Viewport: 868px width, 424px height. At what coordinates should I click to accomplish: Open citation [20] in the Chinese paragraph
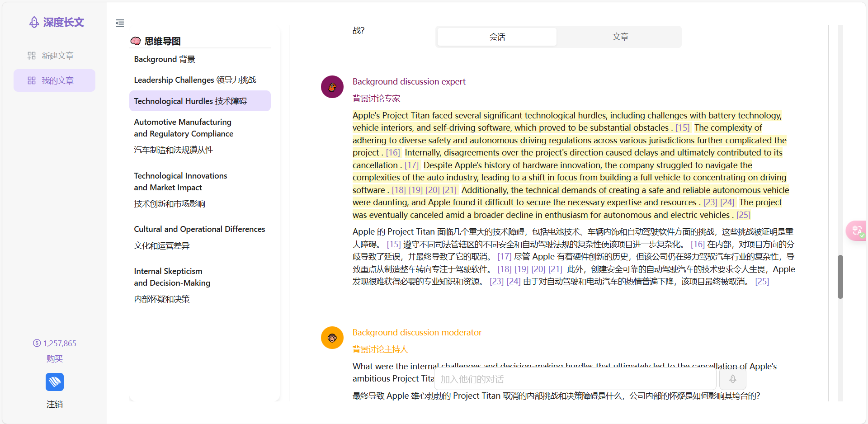click(x=538, y=269)
